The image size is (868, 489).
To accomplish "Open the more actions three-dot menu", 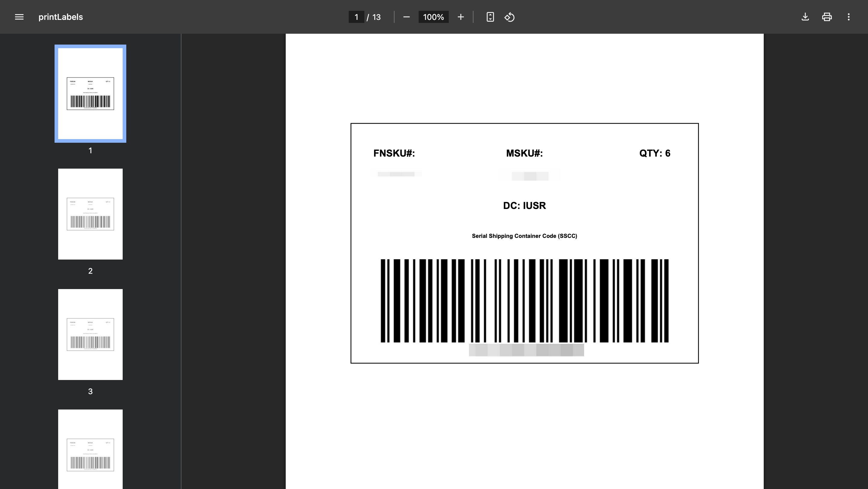I will pos(848,17).
